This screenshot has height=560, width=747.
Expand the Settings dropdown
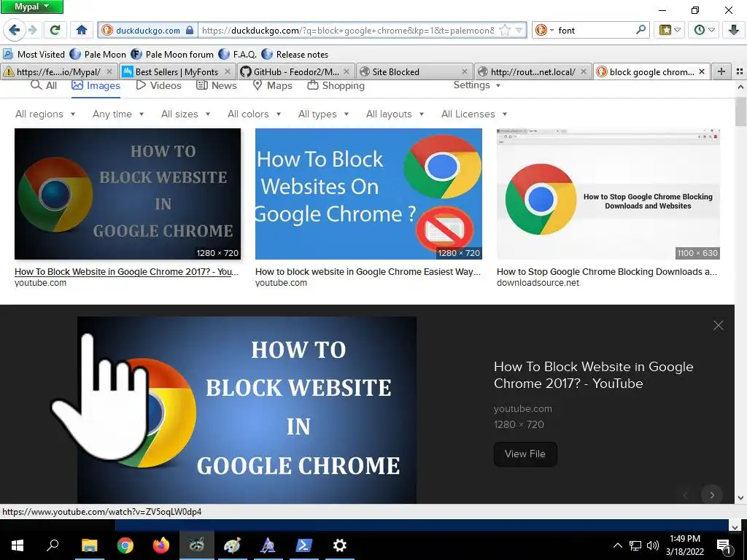[x=477, y=85]
